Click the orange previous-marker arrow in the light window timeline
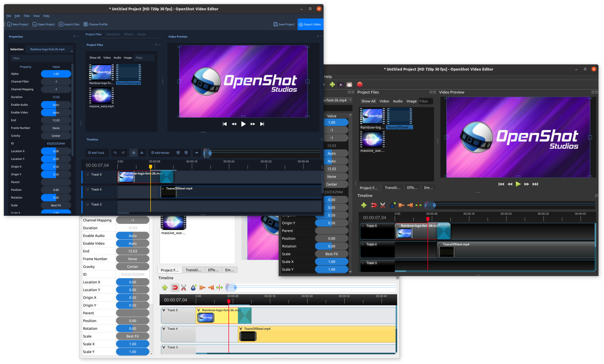 202,288
